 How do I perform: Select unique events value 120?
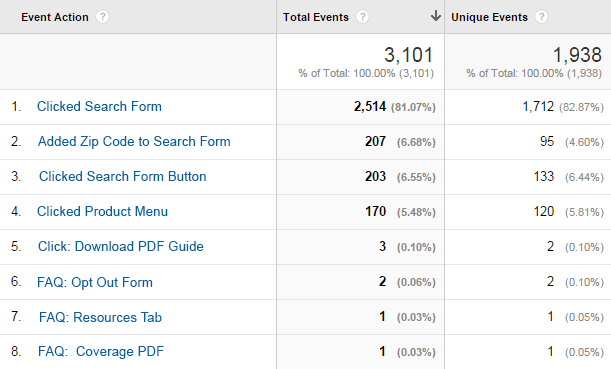coord(544,212)
